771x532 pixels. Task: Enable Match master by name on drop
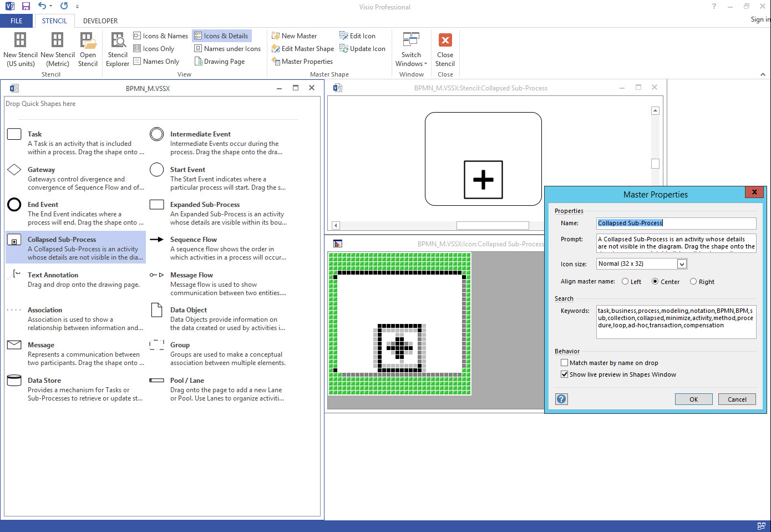[564, 362]
